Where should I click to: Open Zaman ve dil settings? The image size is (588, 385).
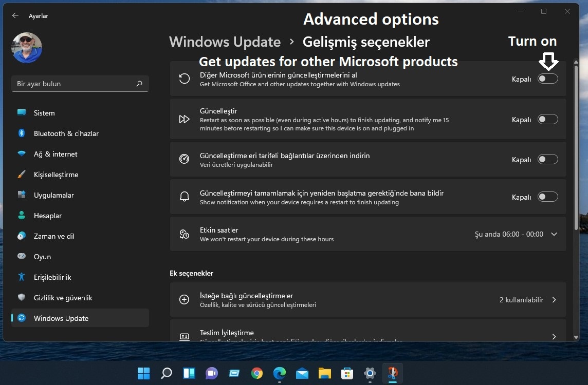click(x=80, y=236)
